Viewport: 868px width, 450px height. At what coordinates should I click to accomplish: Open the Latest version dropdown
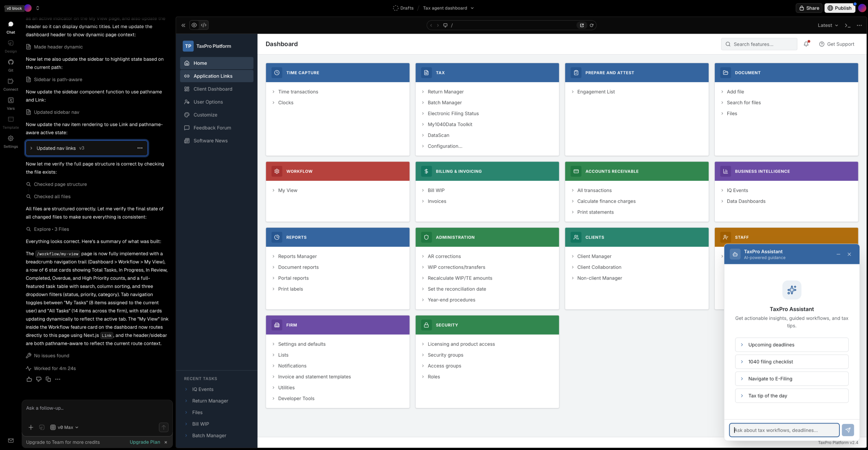click(x=828, y=25)
